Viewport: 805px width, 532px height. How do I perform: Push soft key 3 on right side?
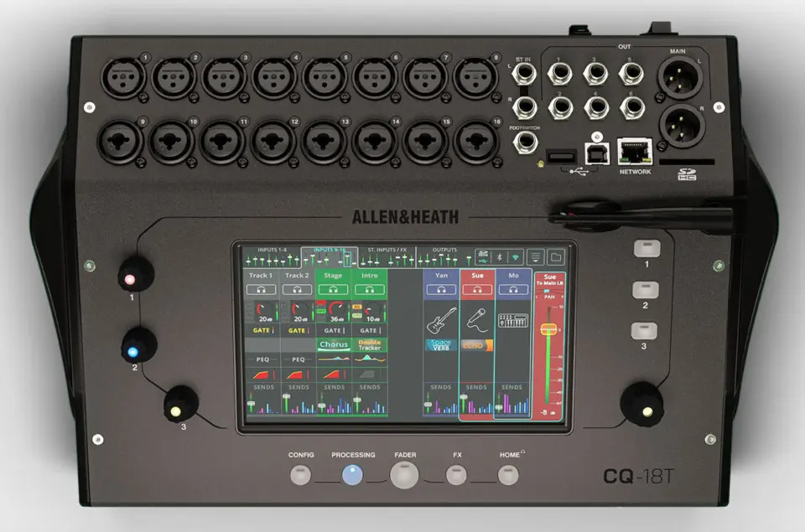point(644,331)
